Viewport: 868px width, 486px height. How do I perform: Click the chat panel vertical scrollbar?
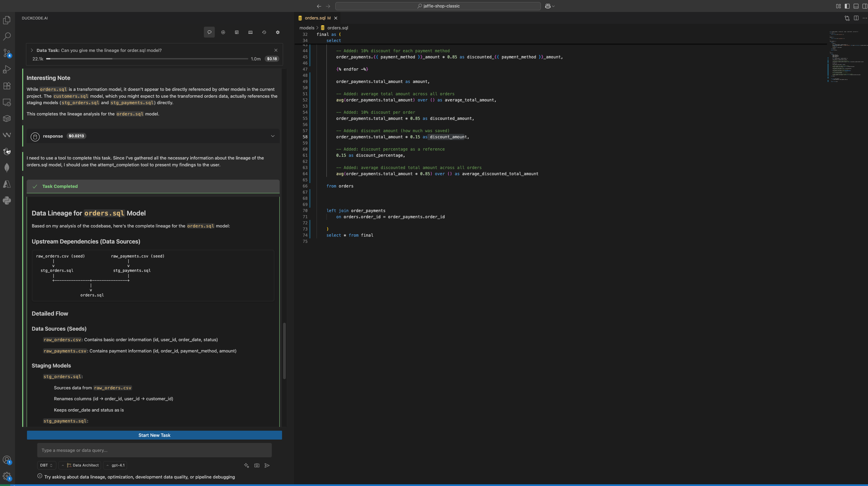pyautogui.click(x=284, y=351)
